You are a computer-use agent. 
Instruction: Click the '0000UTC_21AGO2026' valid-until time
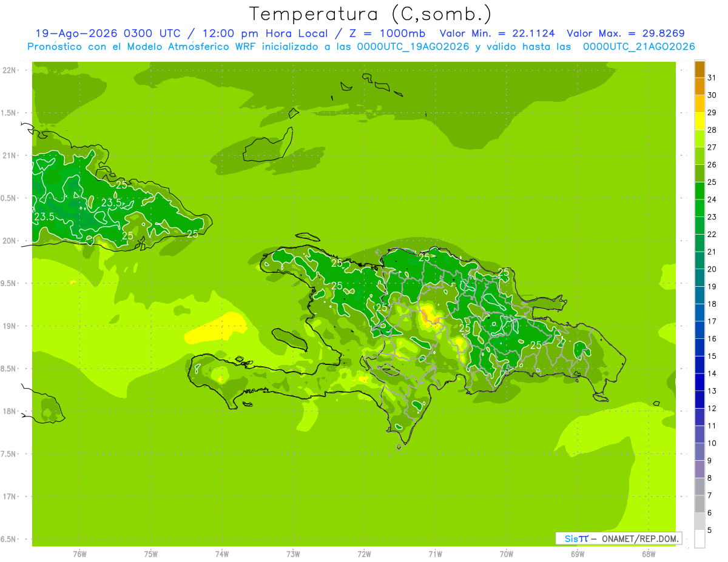coord(639,47)
